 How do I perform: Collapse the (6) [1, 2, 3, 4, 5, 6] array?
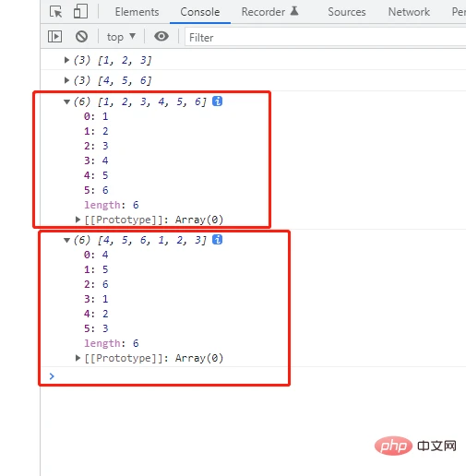(66, 101)
